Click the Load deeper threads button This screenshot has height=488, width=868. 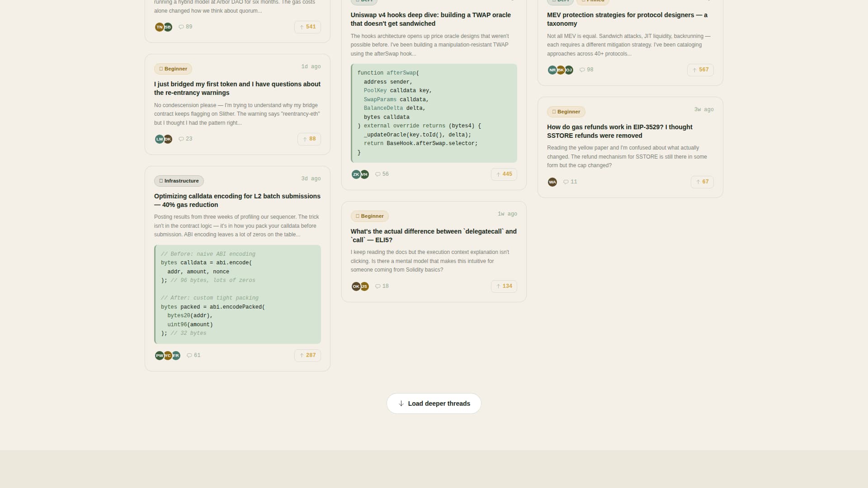(434, 403)
